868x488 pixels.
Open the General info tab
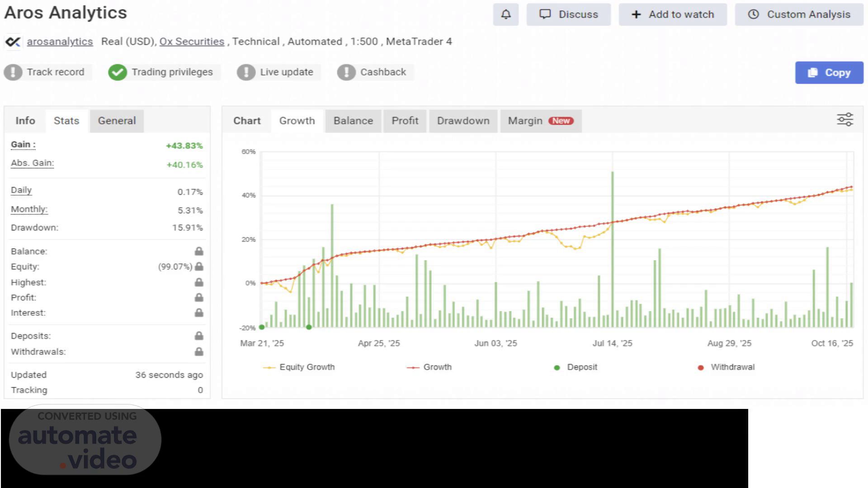[x=117, y=121]
